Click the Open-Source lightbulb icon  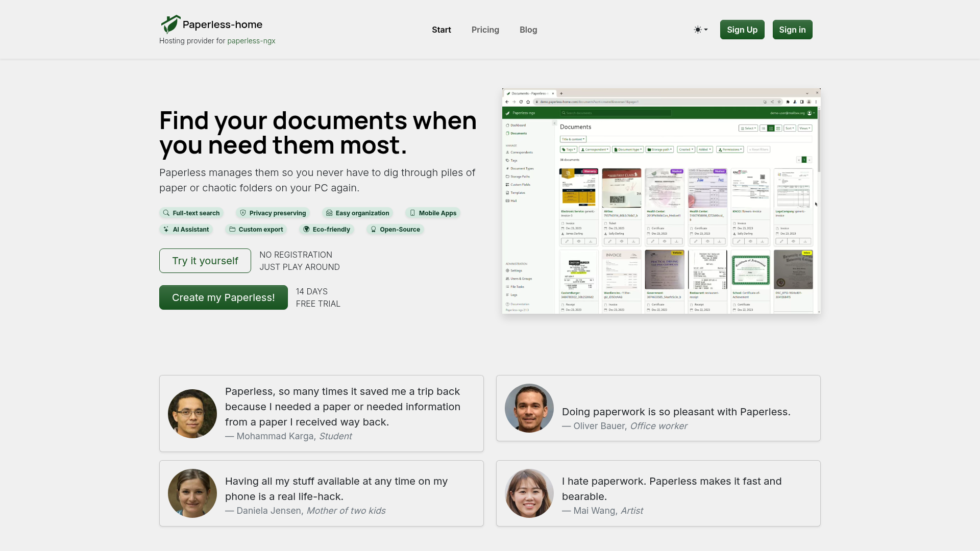[373, 230]
